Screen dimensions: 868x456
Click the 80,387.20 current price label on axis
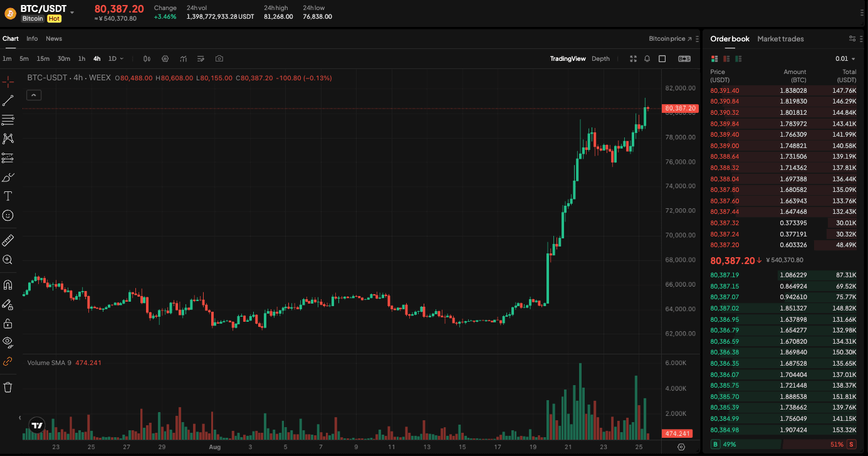click(x=679, y=109)
